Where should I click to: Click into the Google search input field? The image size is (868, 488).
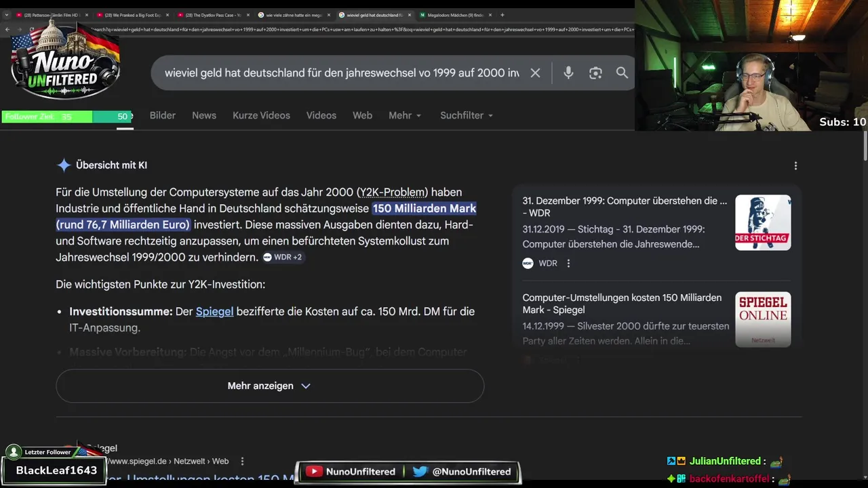pyautogui.click(x=342, y=73)
